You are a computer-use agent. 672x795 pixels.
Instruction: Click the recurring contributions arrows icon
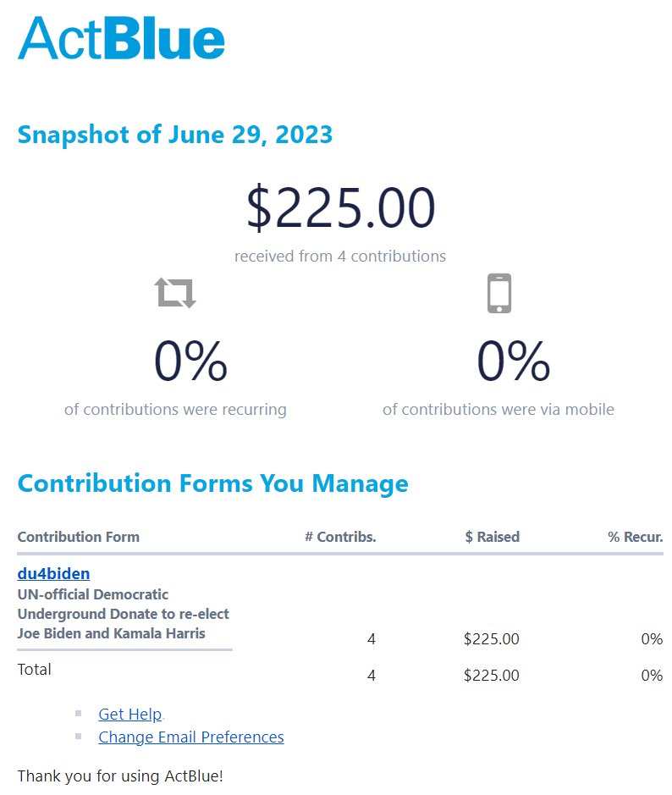[175, 293]
